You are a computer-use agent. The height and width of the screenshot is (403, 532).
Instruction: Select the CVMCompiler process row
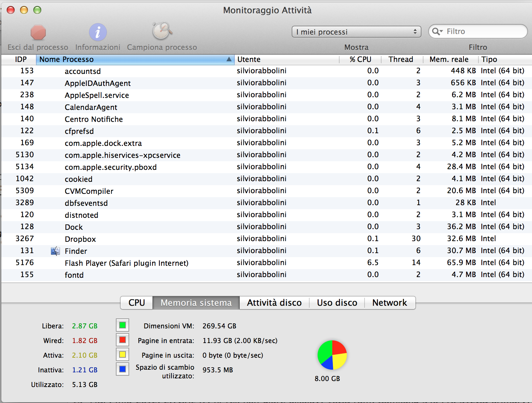pos(266,191)
